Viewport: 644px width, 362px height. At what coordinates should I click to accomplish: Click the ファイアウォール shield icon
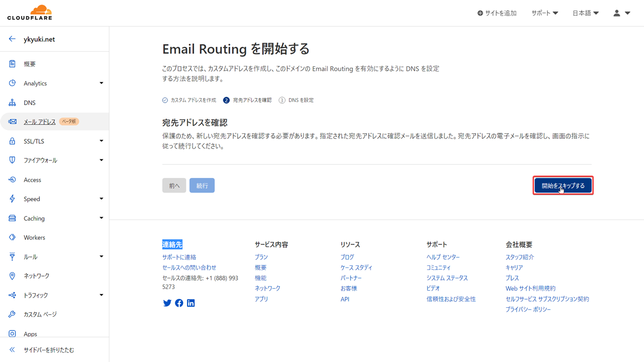click(12, 160)
